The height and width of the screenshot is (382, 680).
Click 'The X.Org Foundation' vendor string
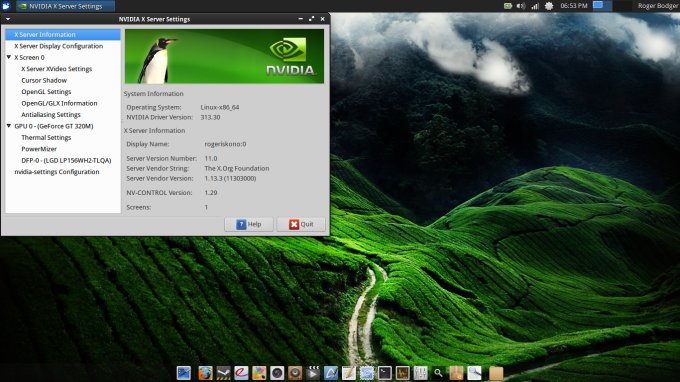pos(237,168)
